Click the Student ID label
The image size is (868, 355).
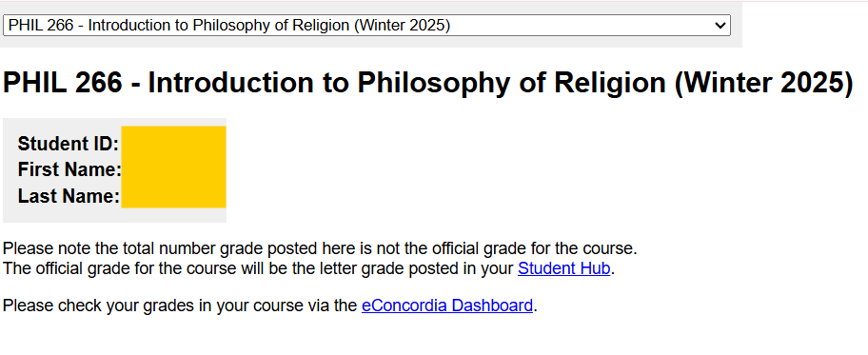coord(69,144)
